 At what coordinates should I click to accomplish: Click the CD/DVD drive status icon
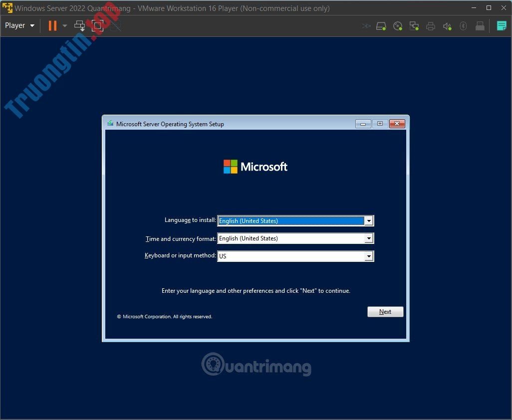[x=398, y=25]
